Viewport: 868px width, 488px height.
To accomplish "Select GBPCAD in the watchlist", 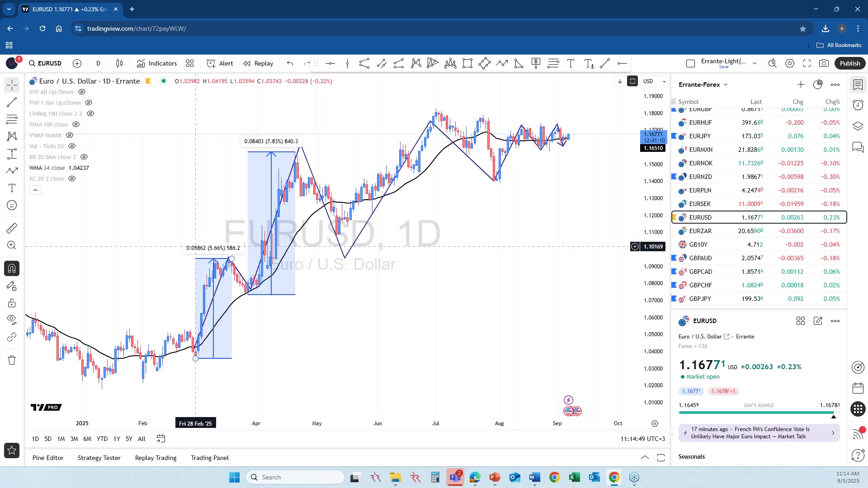I will [x=759, y=272].
